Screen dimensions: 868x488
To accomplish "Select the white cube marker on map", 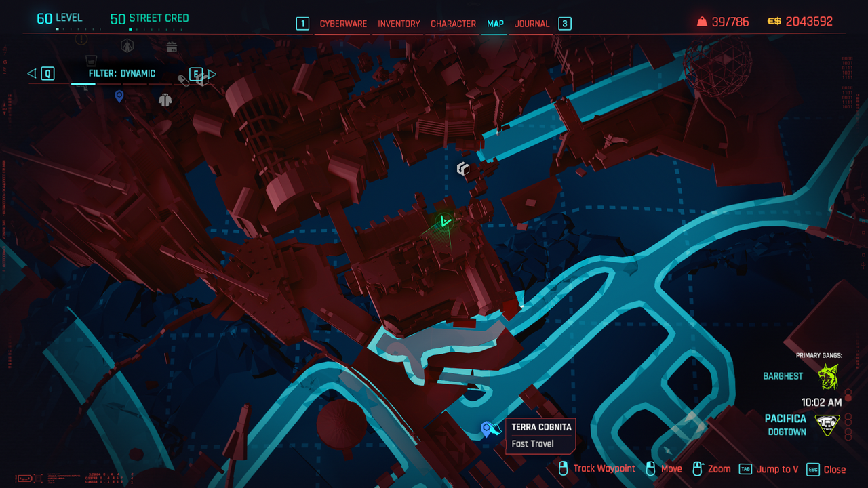I will [463, 169].
